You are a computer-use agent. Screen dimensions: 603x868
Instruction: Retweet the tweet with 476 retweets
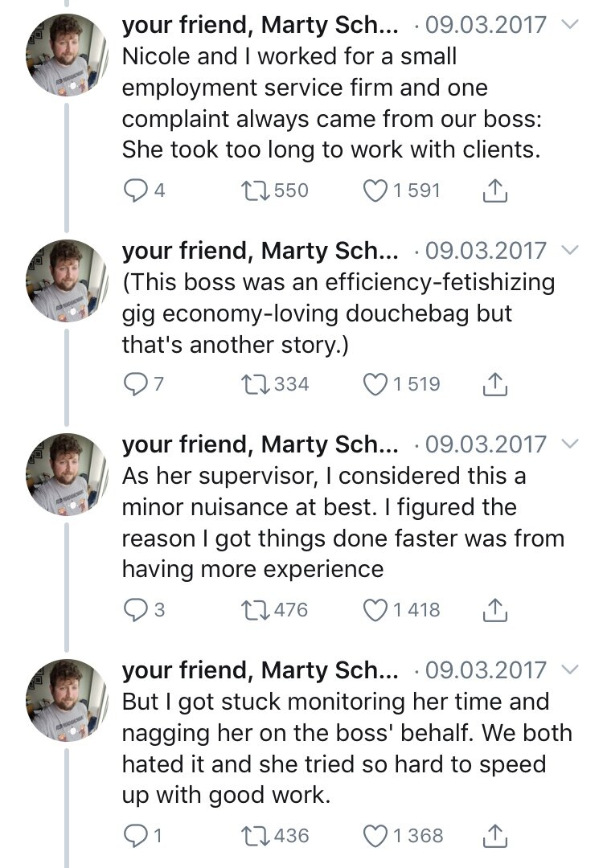point(255,610)
